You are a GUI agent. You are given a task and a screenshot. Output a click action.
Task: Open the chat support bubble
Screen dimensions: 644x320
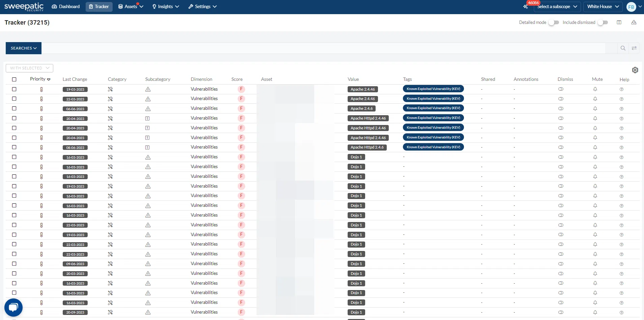tap(13, 307)
